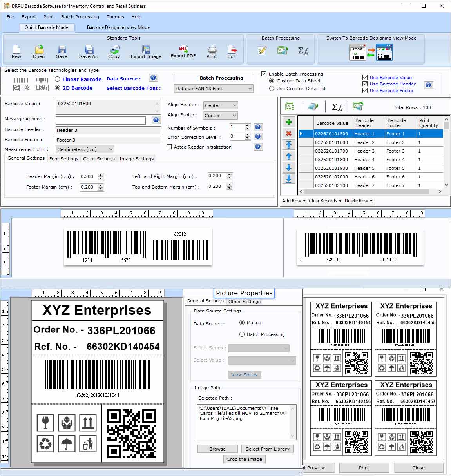This screenshot has width=451, height=476.
Task: Open the Measurement Unit Centimeters dropdown
Action: coord(110,149)
